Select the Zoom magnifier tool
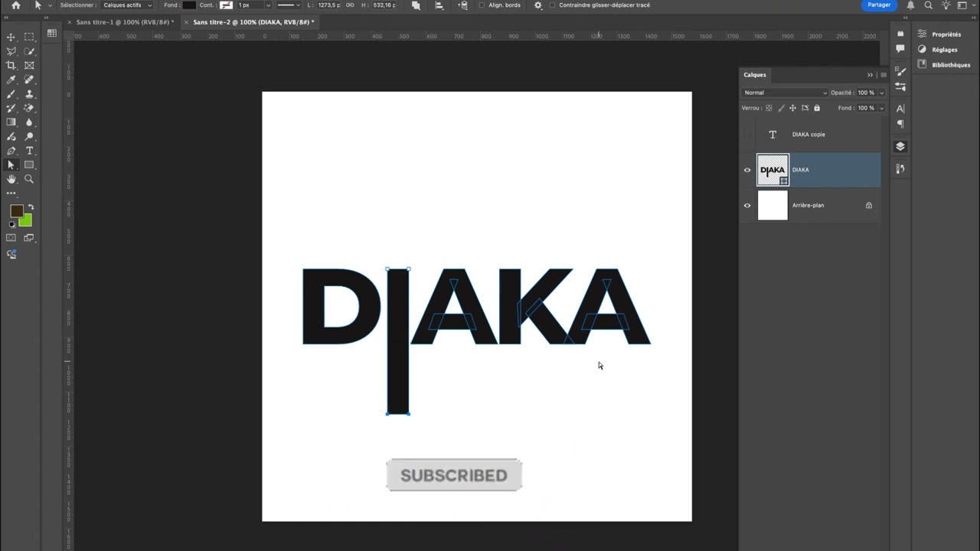Image resolution: width=980 pixels, height=551 pixels. click(29, 179)
